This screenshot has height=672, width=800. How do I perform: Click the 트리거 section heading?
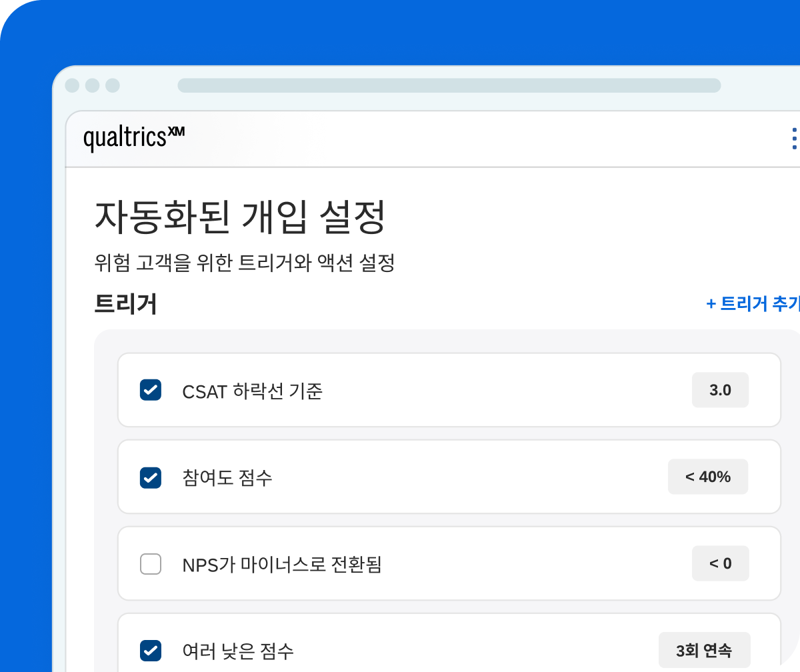(126, 303)
